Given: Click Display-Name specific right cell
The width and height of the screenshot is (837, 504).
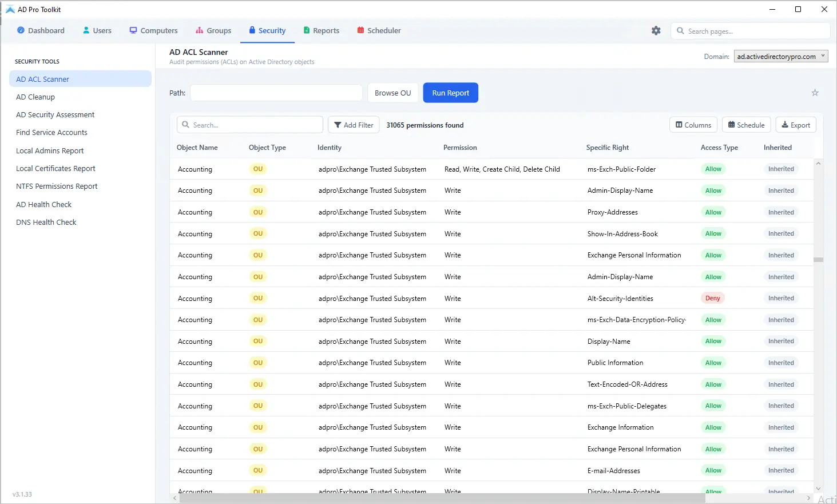Looking at the screenshot, I should (609, 341).
